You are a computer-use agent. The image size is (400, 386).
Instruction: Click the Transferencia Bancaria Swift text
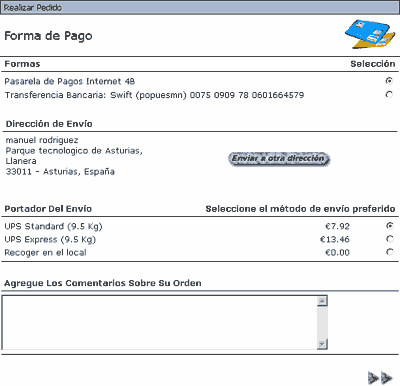click(x=154, y=95)
